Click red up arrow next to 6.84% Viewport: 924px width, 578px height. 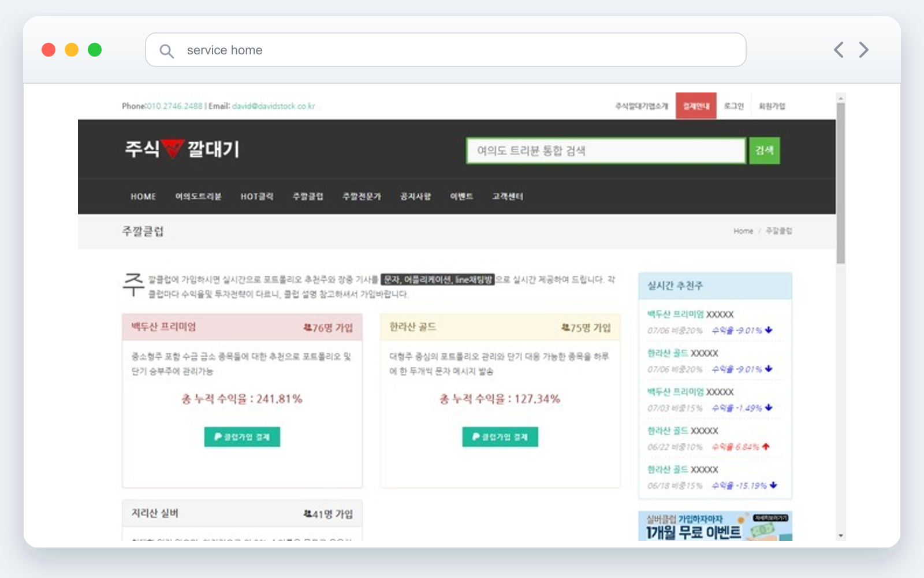point(766,446)
